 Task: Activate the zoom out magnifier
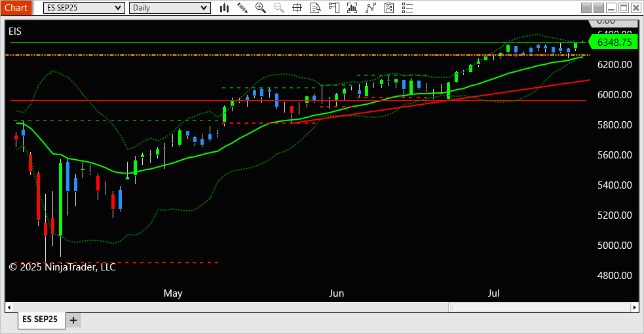tap(279, 8)
